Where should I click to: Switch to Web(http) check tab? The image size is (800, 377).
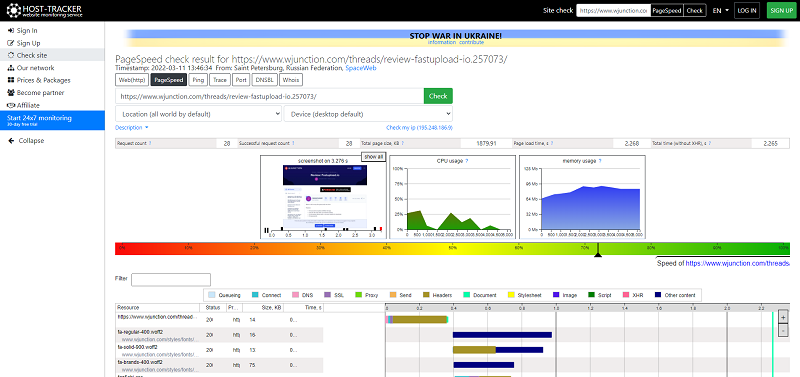(132, 80)
